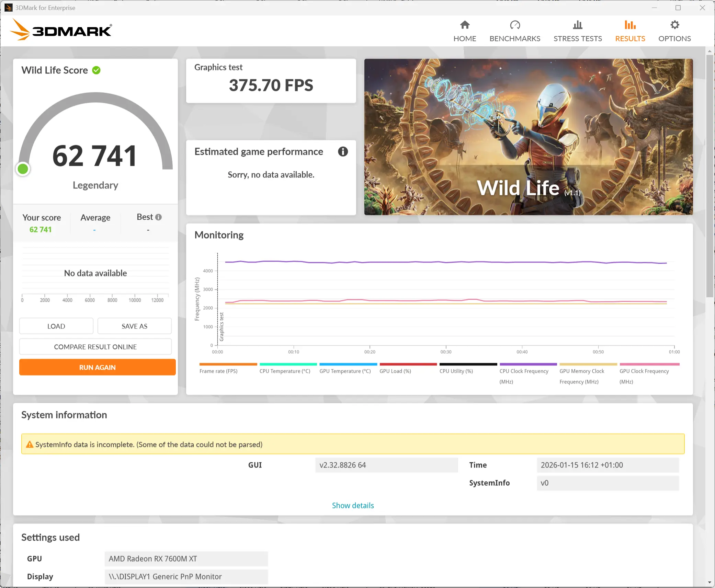
Task: Toggle the Frame rate (FPS) legend series
Action: pos(218,371)
